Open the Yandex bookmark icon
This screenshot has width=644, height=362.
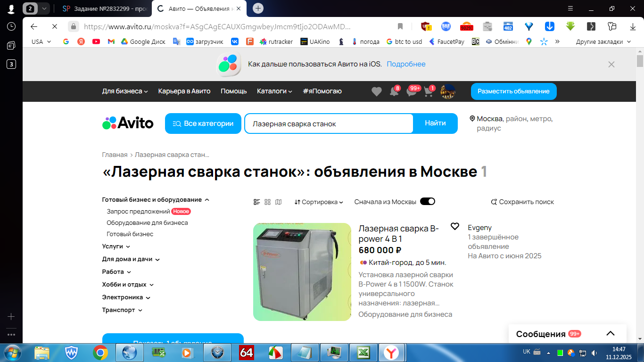click(x=81, y=41)
